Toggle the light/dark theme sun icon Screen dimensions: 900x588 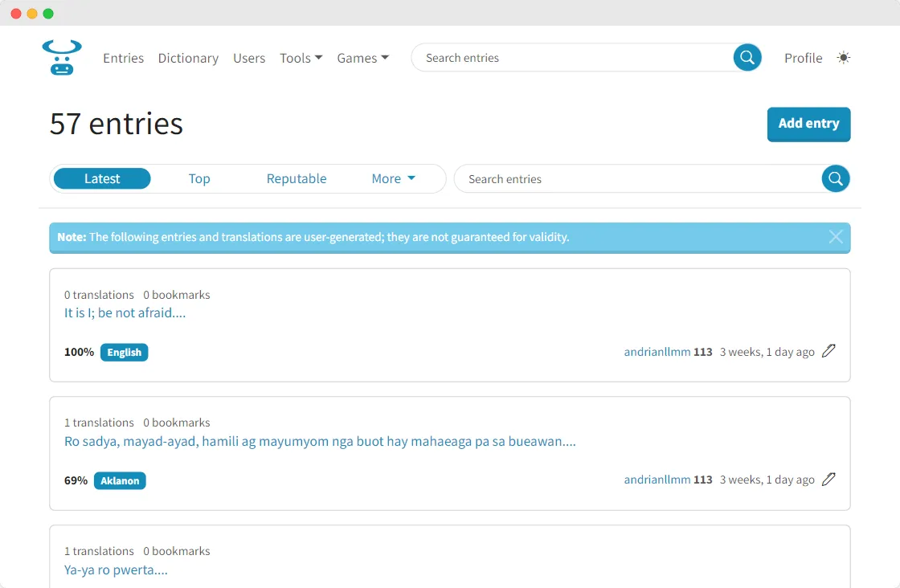click(843, 57)
